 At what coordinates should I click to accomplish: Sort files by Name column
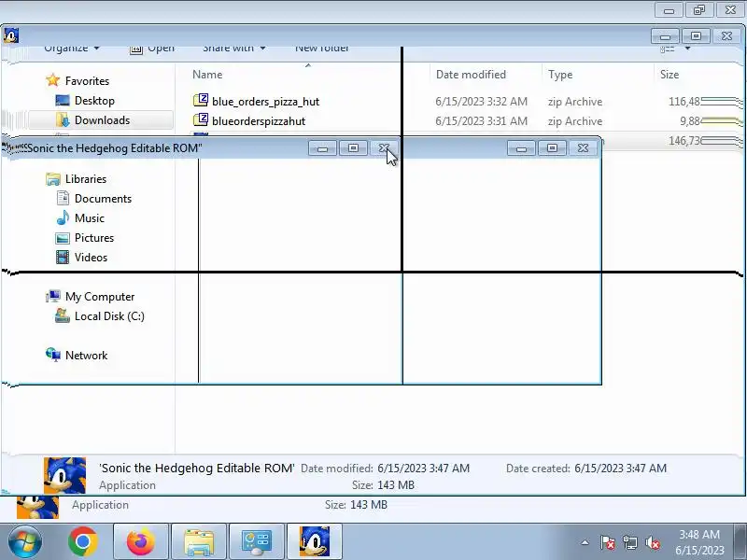click(207, 75)
